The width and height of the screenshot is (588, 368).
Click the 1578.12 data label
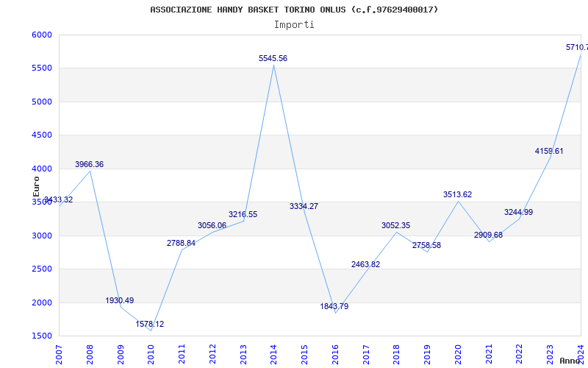coord(150,325)
